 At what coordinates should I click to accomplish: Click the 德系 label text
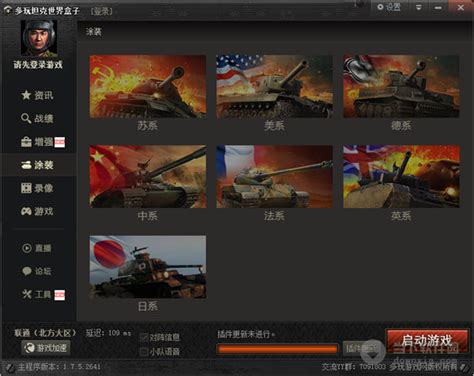[x=401, y=126]
